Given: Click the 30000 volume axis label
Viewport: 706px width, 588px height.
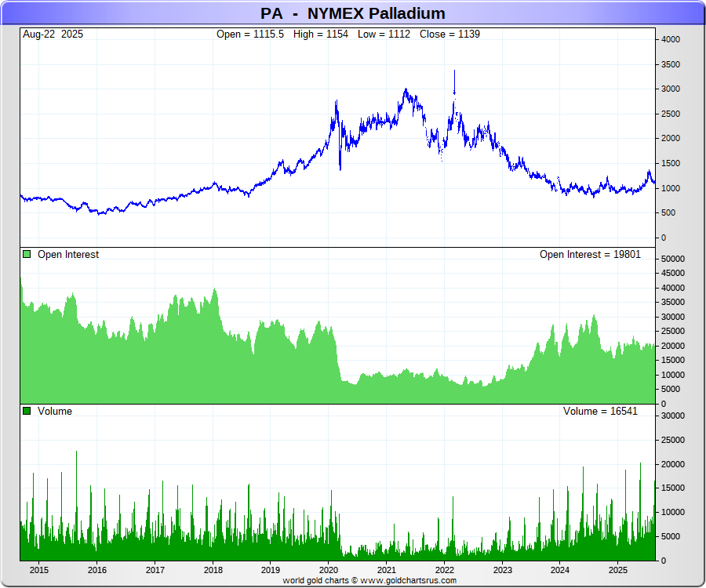Looking at the screenshot, I should pyautogui.click(x=673, y=416).
